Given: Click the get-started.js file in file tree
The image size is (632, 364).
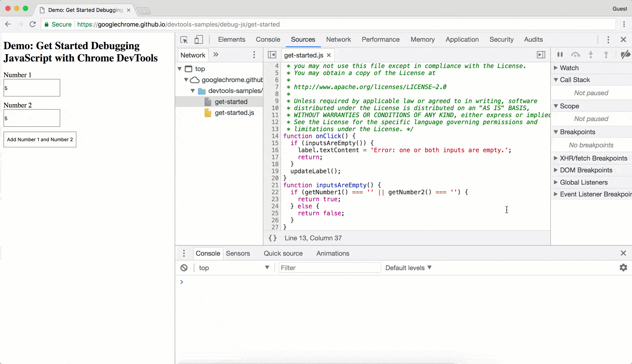Looking at the screenshot, I should pos(234,113).
